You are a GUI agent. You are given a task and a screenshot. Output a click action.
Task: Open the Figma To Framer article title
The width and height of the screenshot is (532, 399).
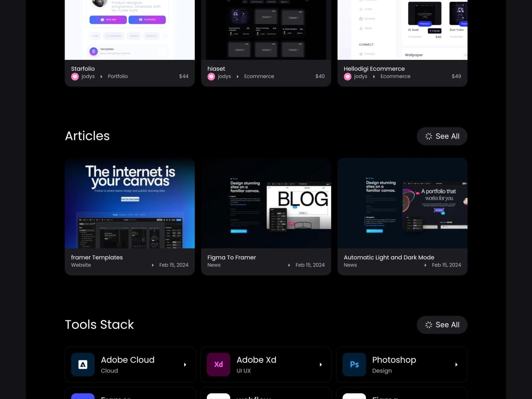tap(231, 257)
